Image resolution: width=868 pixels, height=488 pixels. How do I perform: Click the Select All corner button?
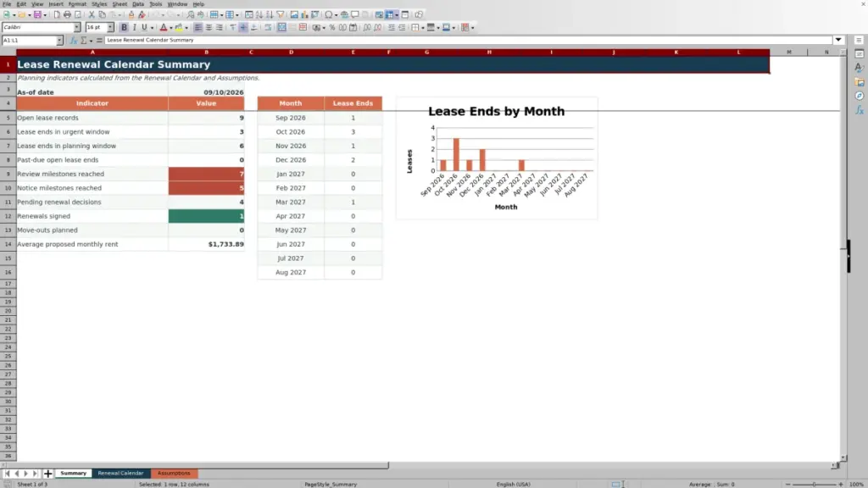[x=8, y=52]
